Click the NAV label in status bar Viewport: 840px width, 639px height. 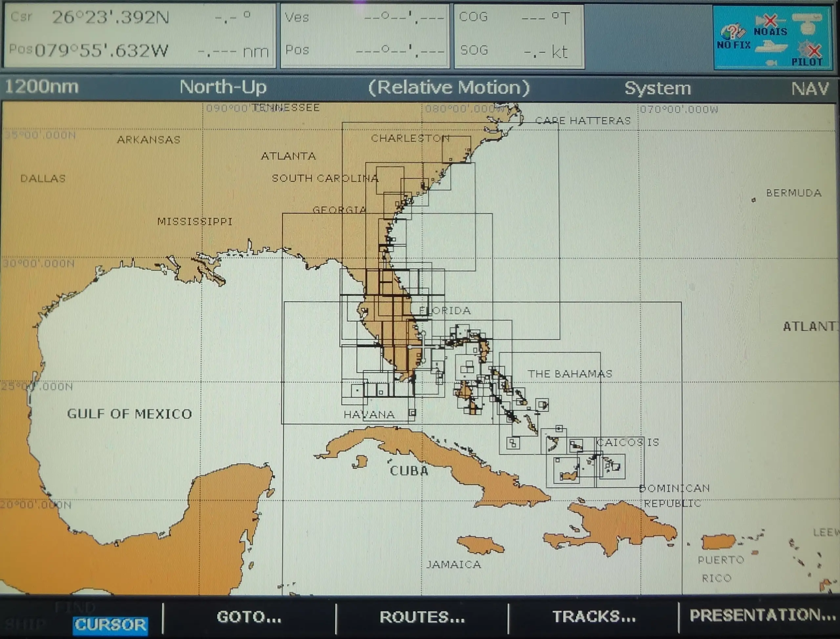point(809,89)
